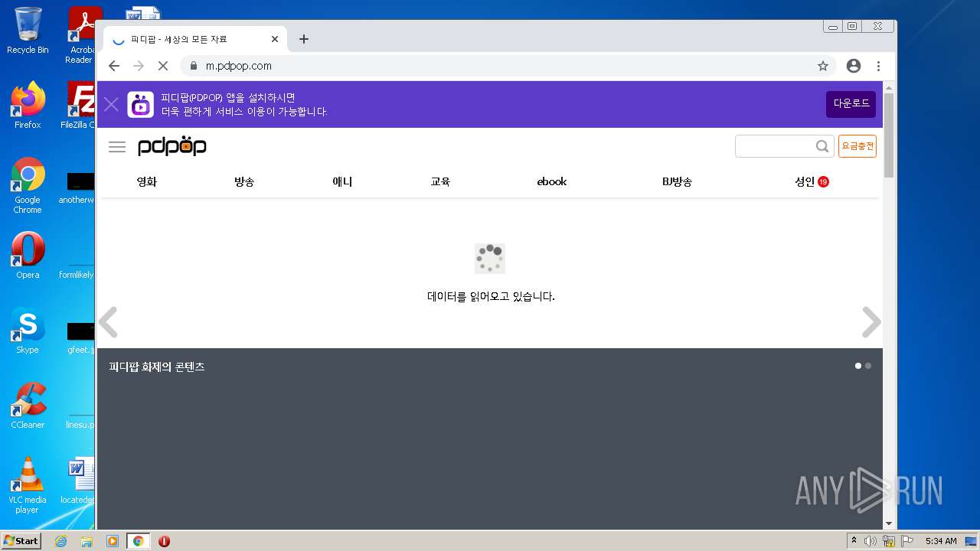This screenshot has height=551, width=980.
Task: Click the Chrome taskbar button
Action: pos(138,541)
